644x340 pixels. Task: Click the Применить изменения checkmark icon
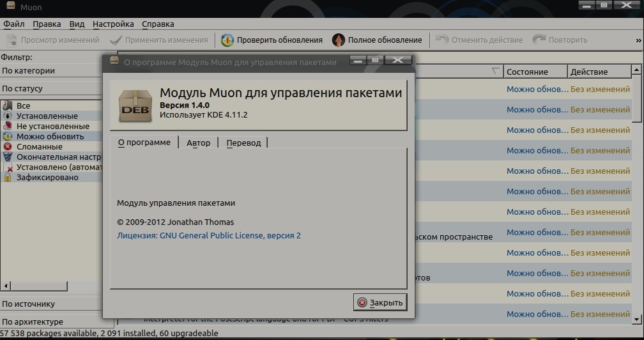(x=116, y=40)
